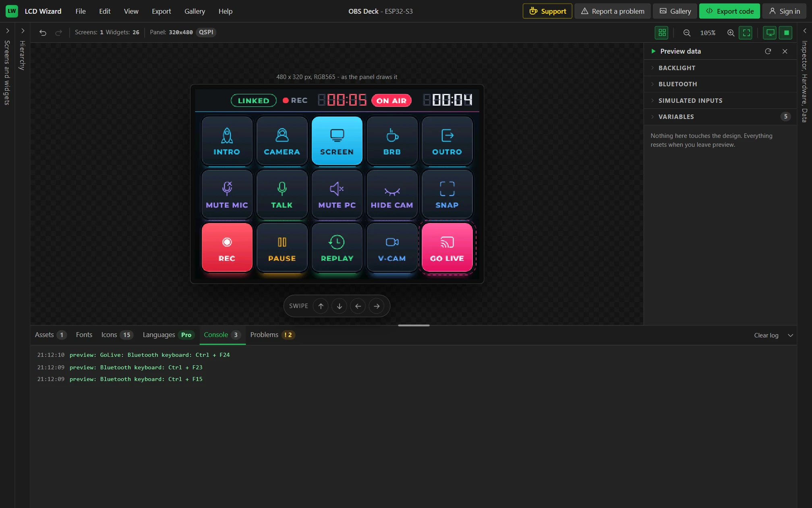The image size is (812, 508).
Task: Switch to the Icons tab
Action: 117,335
